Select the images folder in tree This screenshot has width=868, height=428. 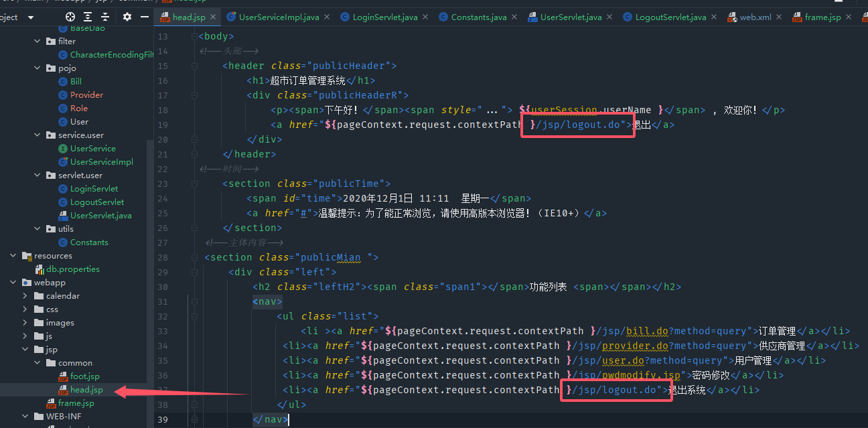(x=60, y=323)
